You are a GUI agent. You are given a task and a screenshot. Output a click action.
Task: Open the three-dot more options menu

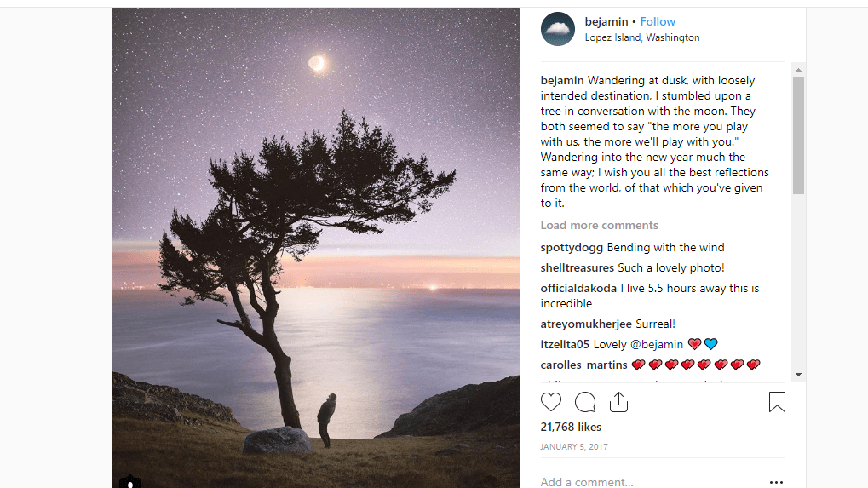pyautogui.click(x=776, y=482)
